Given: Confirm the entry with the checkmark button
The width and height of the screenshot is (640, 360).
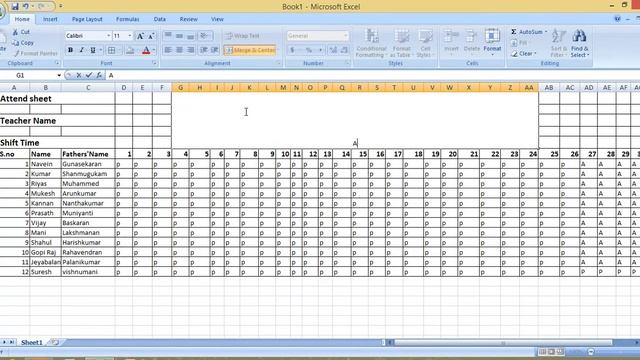Looking at the screenshot, I should pos(89,76).
